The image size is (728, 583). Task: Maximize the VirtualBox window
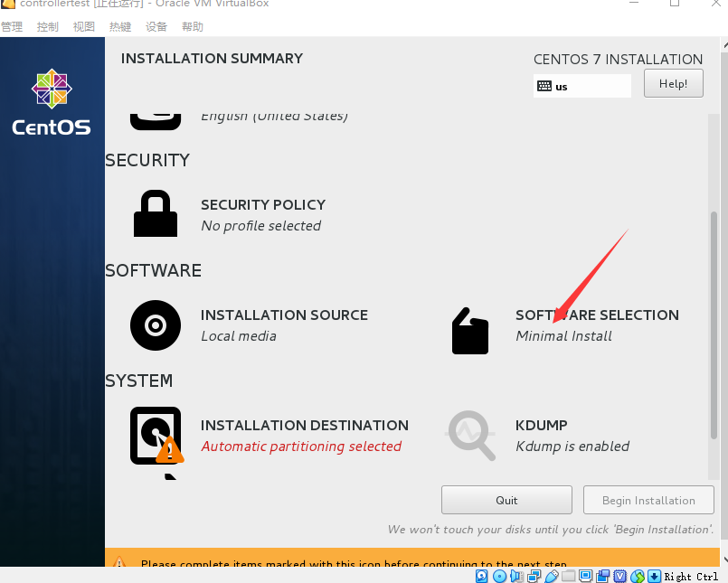pos(675,4)
